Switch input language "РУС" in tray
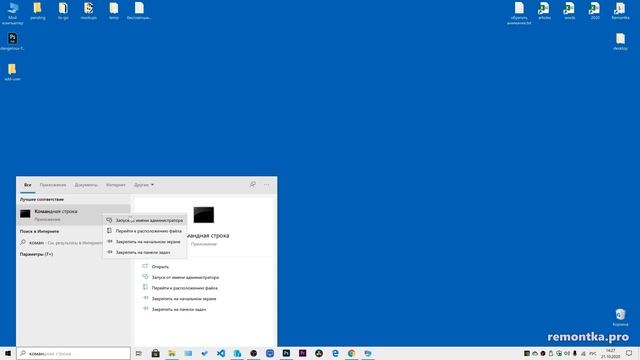 (592, 353)
